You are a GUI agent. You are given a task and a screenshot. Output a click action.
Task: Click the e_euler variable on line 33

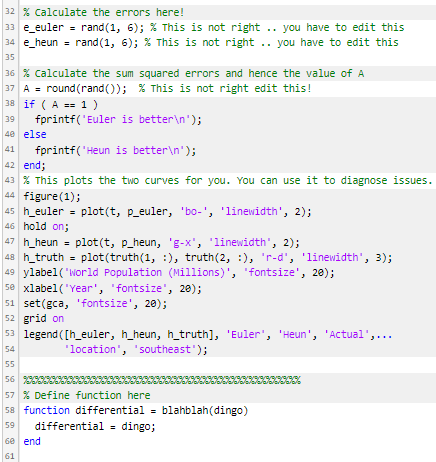tap(43, 27)
